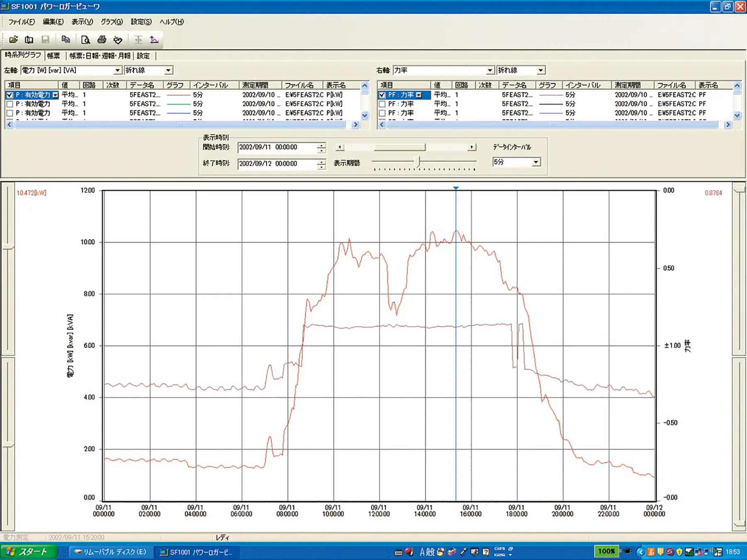747x560 pixels.
Task: Click the printer icon to print the graph
Action: click(101, 39)
